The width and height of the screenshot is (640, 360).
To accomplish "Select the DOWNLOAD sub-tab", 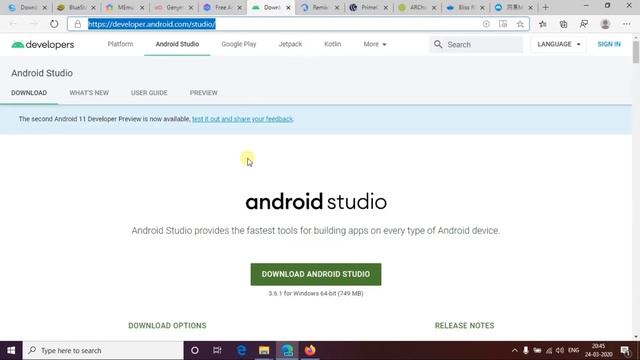I will (x=29, y=93).
